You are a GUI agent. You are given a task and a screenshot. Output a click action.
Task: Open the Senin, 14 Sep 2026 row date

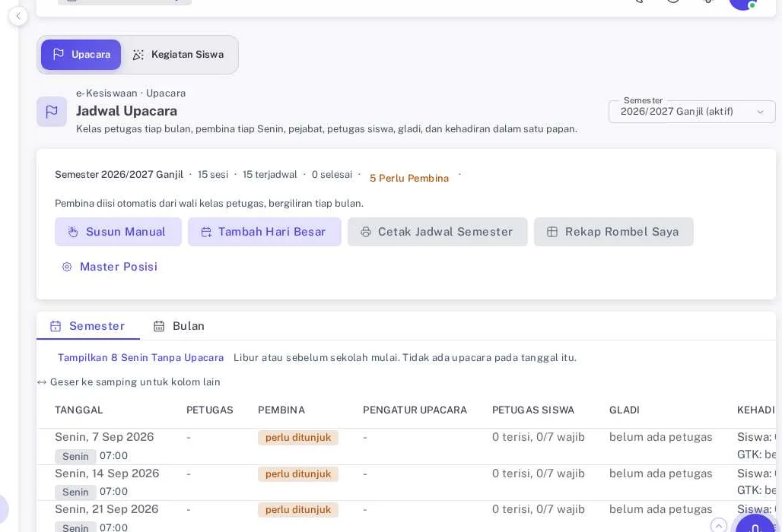[107, 473]
